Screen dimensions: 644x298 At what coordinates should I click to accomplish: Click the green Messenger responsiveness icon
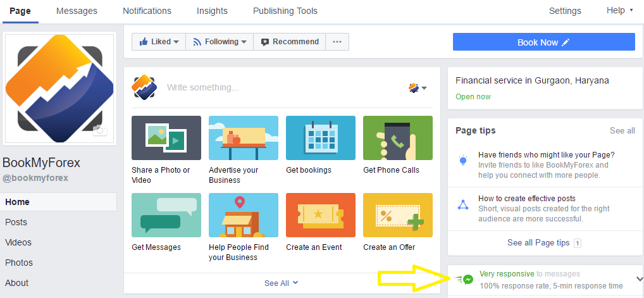464,280
